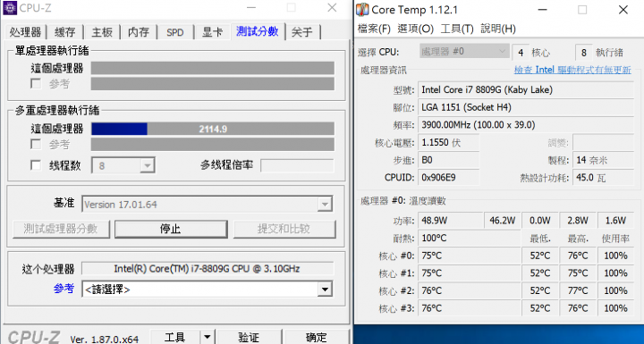
Task: Open the 主板 tab
Action: pos(102,32)
